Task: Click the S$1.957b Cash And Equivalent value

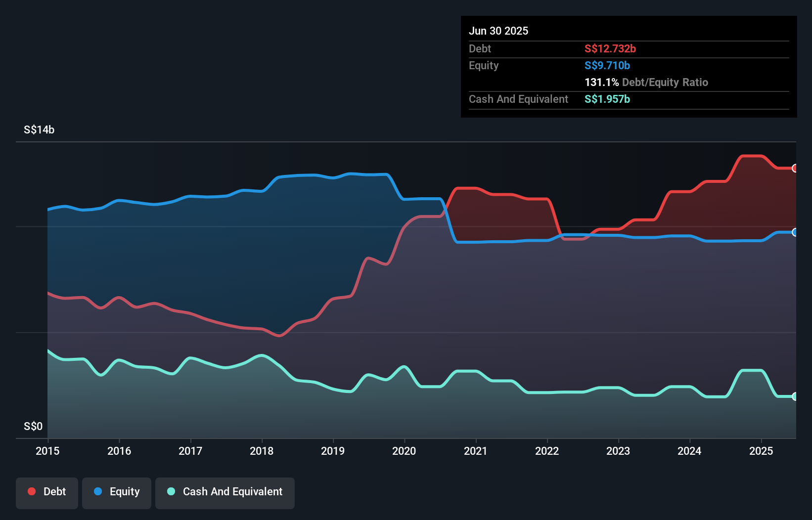Action: (607, 99)
